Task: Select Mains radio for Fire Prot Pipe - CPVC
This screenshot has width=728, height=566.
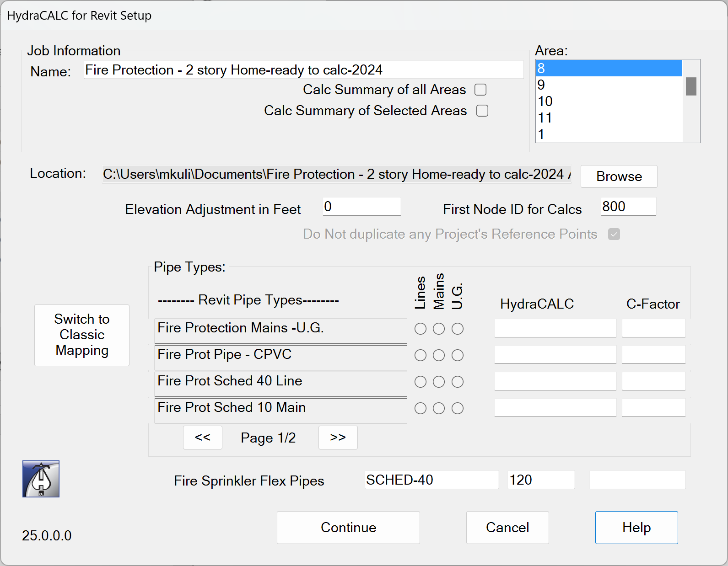Action: [x=439, y=355]
